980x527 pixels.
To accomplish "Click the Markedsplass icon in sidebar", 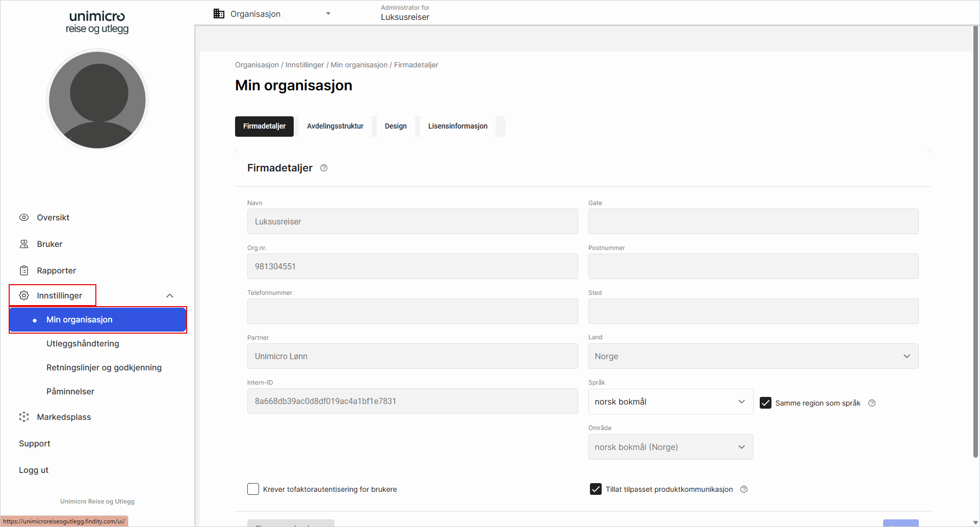I will coord(24,417).
